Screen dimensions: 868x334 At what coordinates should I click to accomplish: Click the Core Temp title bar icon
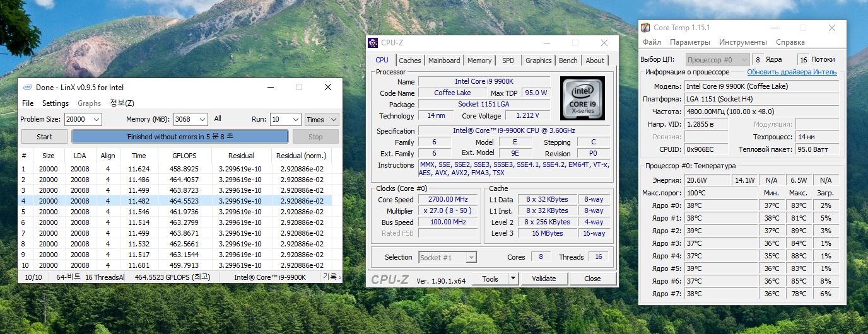645,28
